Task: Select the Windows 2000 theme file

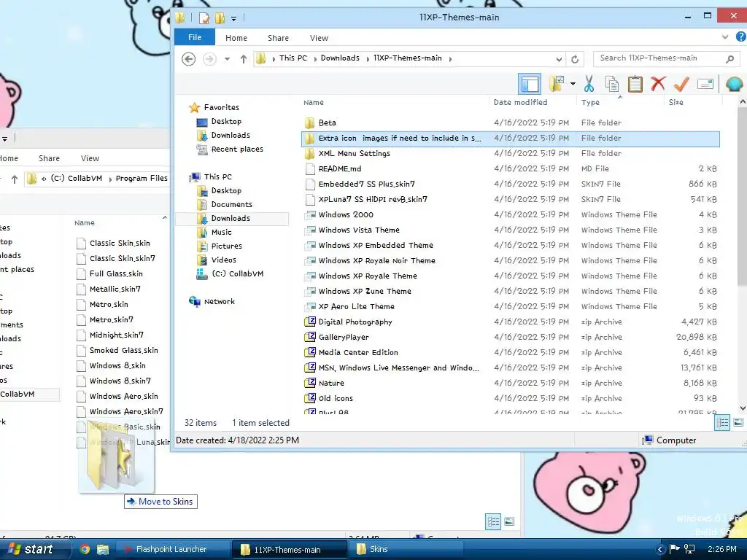Action: coord(346,215)
